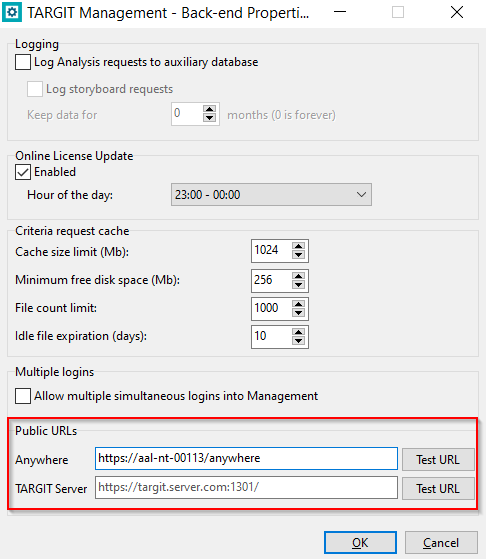This screenshot has height=559, width=486.
Task: Cancel the Back-end Properties dialog
Action: click(x=441, y=543)
